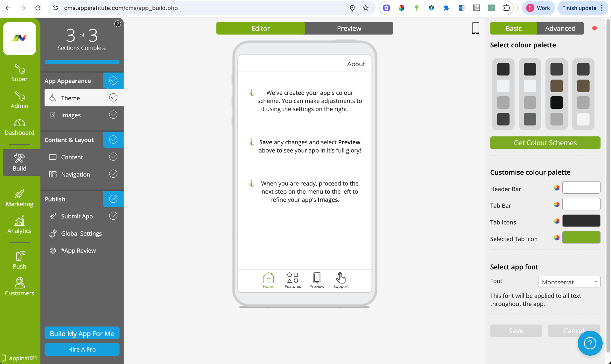Viewport: 611px width, 364px height.
Task: Tap the Support tab in phone preview
Action: click(x=341, y=280)
